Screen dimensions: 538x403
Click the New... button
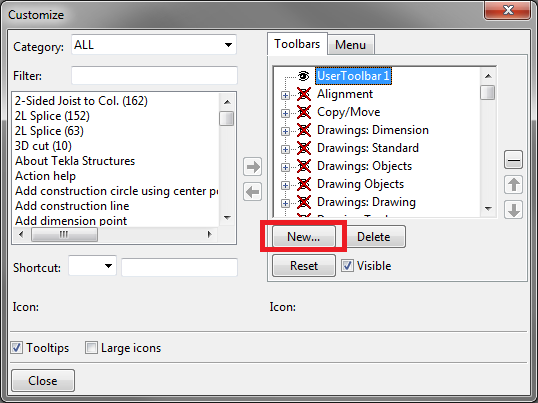tap(304, 237)
